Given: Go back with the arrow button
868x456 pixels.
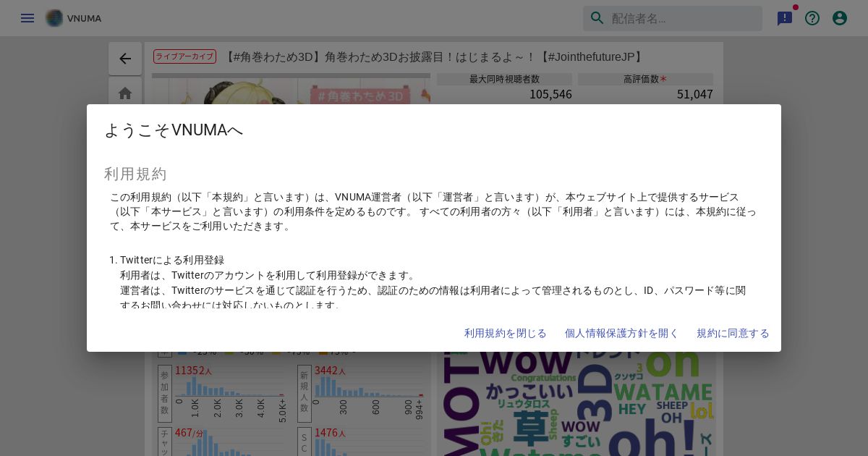Looking at the screenshot, I should click(125, 59).
